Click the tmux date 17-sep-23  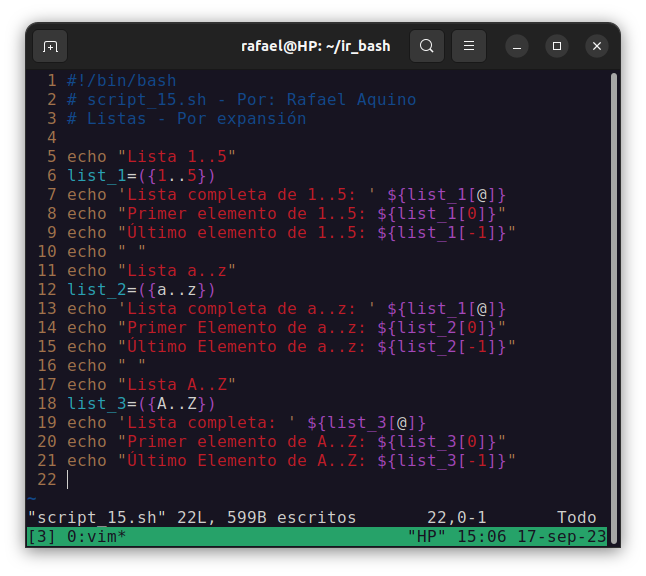(x=562, y=536)
